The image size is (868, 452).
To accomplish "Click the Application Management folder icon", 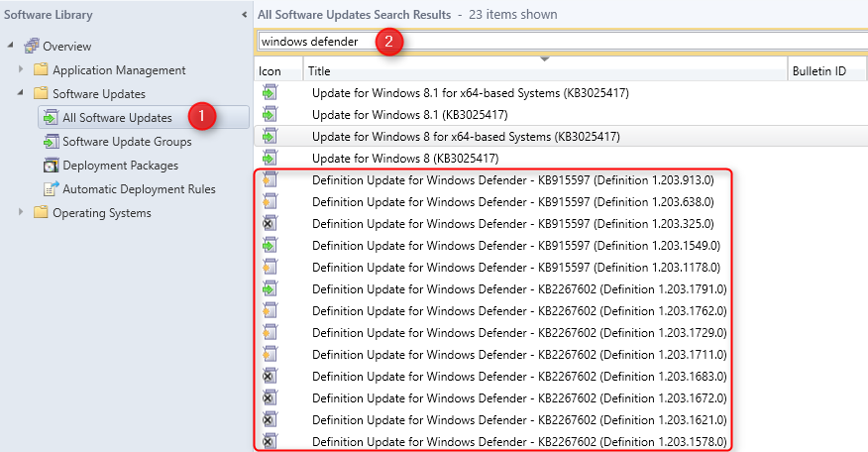I will (41, 69).
